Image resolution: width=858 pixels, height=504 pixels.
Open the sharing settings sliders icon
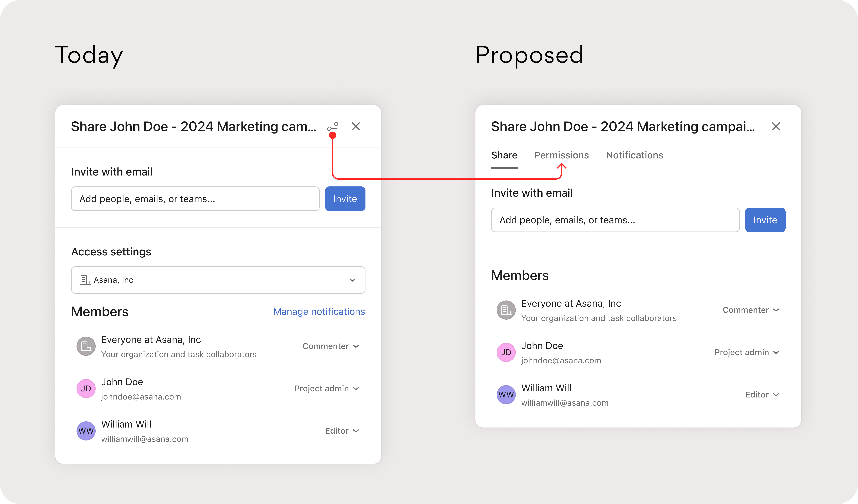333,126
